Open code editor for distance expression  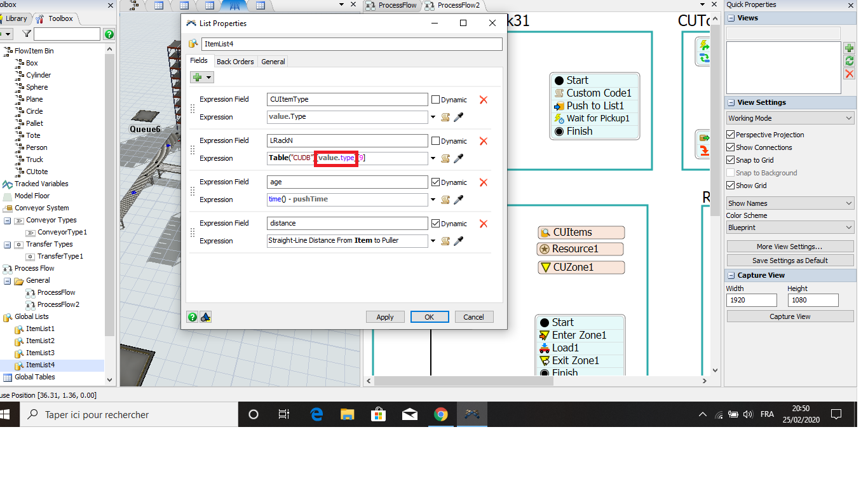click(445, 241)
